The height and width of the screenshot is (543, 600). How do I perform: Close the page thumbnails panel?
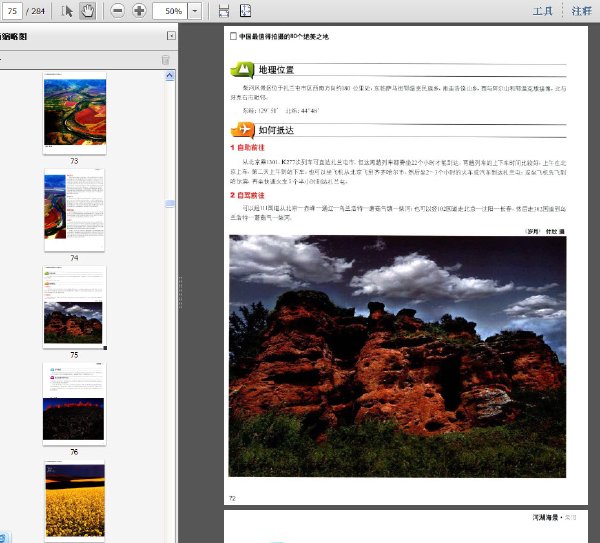171,36
